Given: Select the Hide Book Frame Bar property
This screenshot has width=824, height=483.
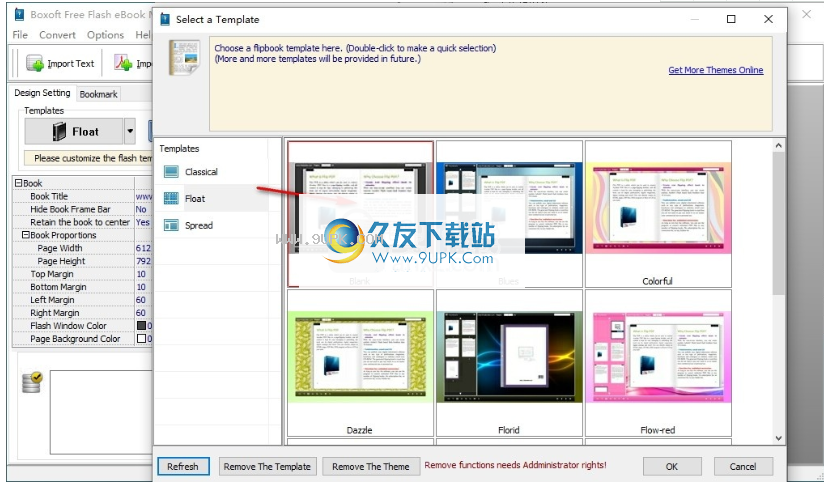Looking at the screenshot, I should [83, 209].
